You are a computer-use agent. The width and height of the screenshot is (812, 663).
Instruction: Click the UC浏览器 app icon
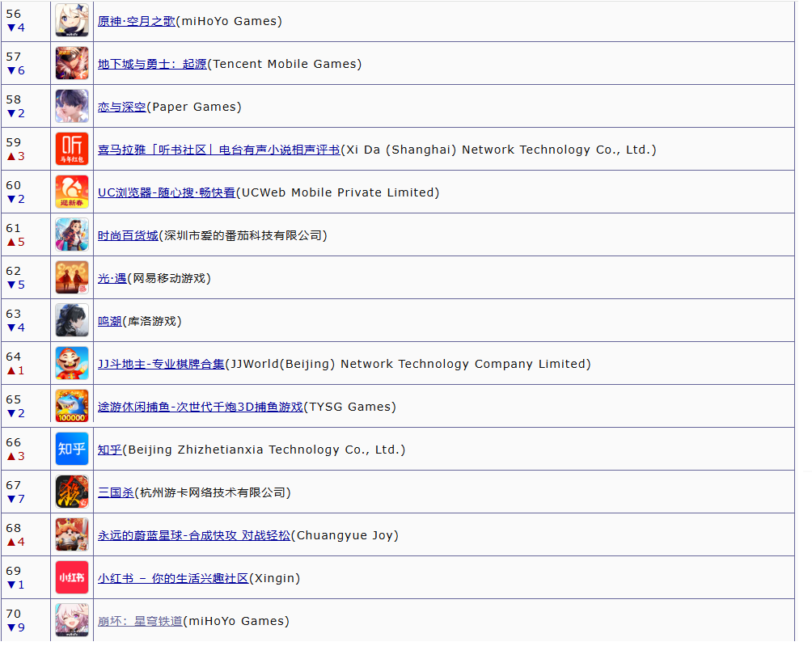click(x=72, y=192)
